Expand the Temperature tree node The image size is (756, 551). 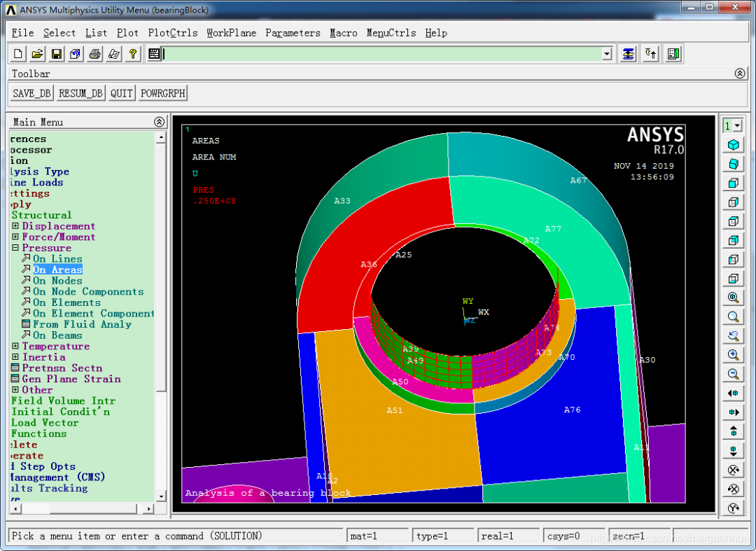[x=15, y=346]
